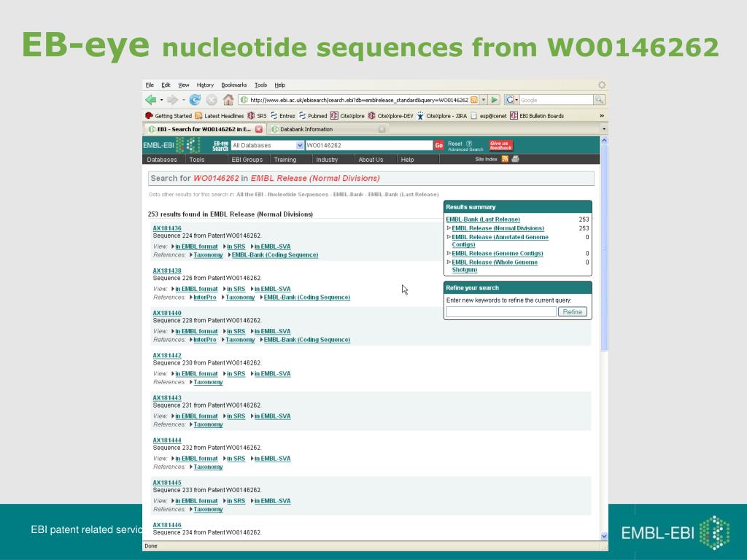Click the RSS feed icon in address bar

click(474, 100)
